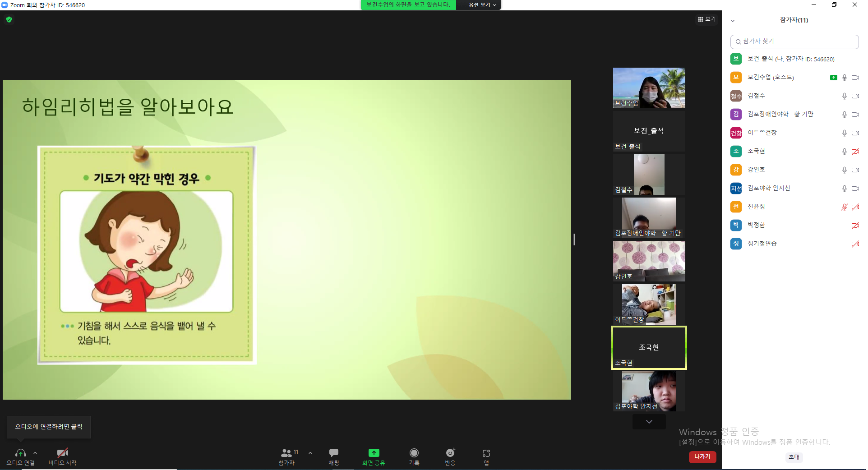Image resolution: width=868 pixels, height=470 pixels.
Task: Click the camera icon for 김철수
Action: coord(855,96)
